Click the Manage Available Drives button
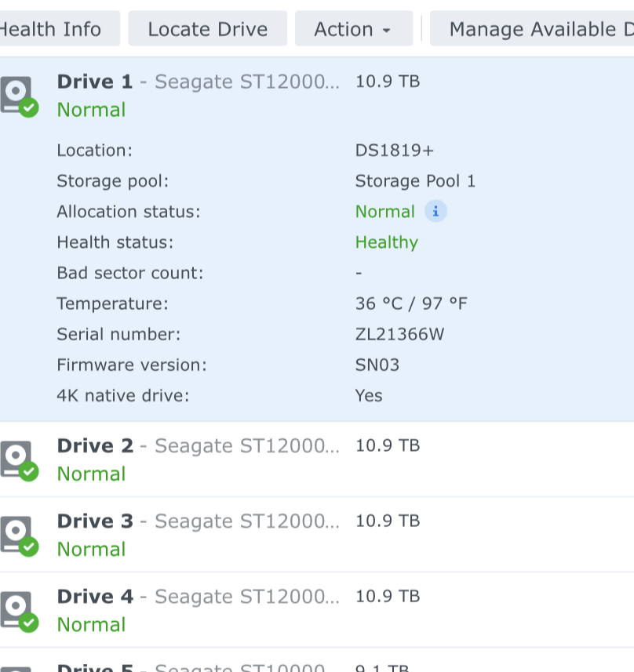The height and width of the screenshot is (672, 634). click(532, 29)
